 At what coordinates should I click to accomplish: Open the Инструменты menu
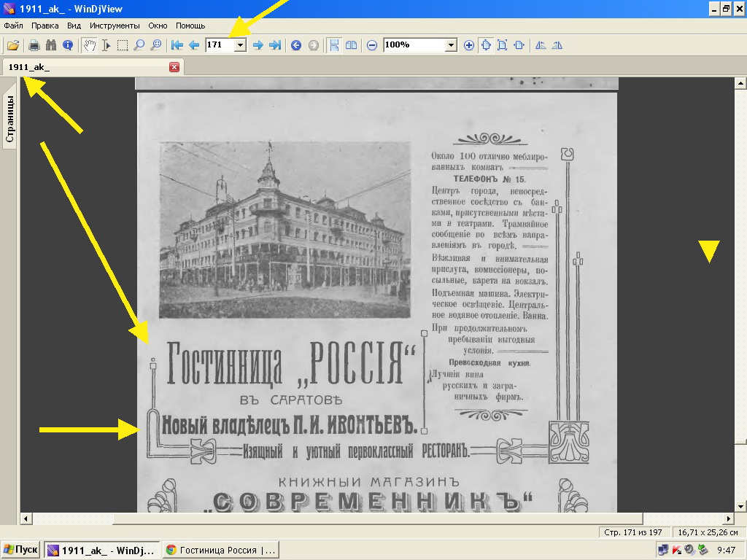[x=115, y=26]
